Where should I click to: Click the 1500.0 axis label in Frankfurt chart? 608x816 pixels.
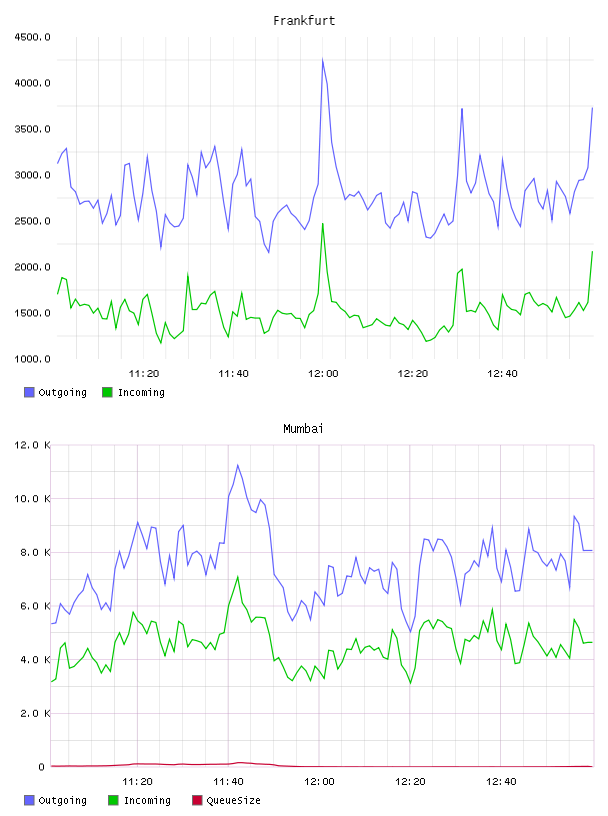point(32,313)
